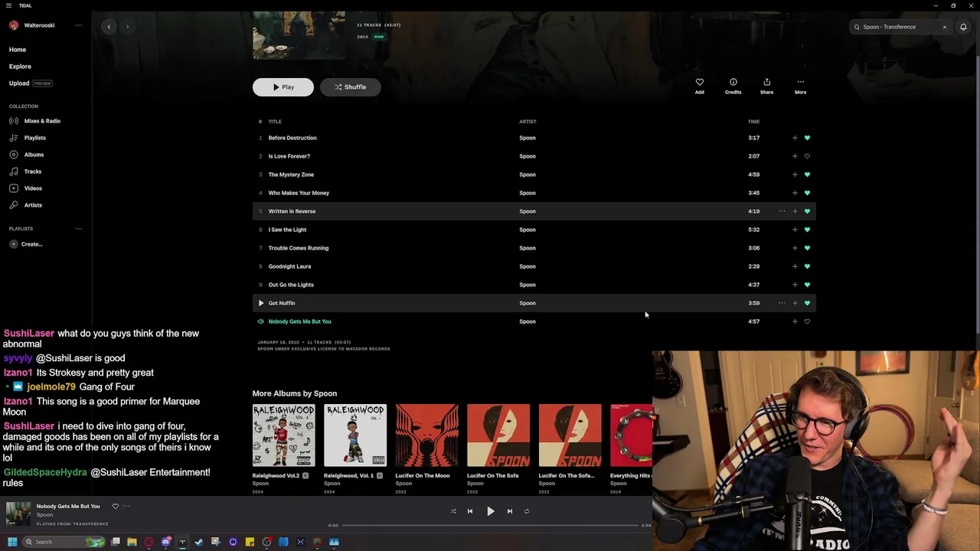Favorite Nobody Gets Me But You row
980x551 pixels.
(x=807, y=321)
